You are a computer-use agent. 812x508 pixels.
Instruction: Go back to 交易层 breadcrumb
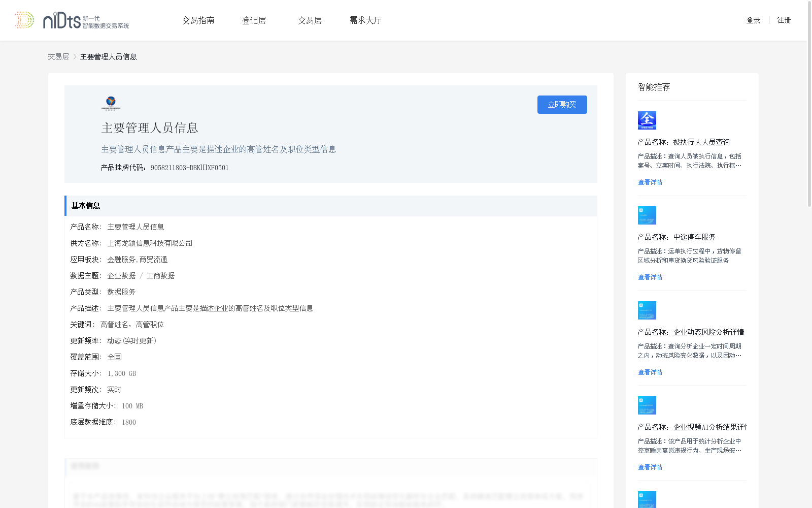pos(58,57)
